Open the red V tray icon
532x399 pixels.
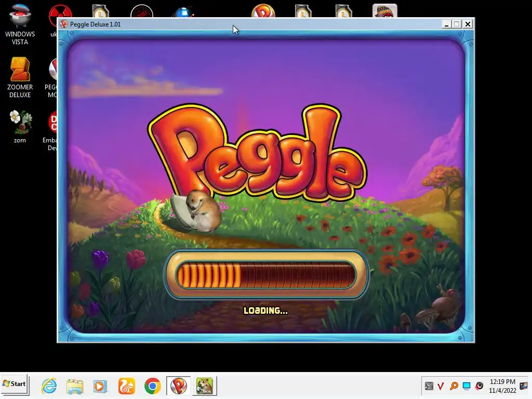(x=441, y=386)
